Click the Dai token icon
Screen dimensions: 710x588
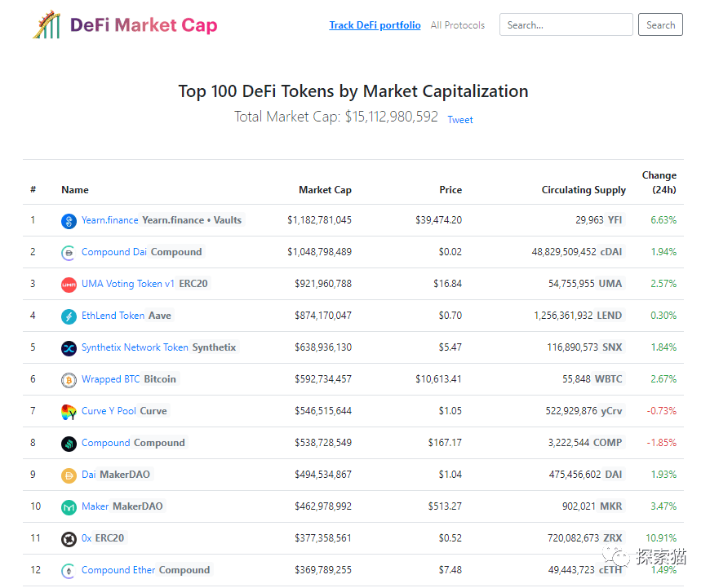click(x=69, y=475)
